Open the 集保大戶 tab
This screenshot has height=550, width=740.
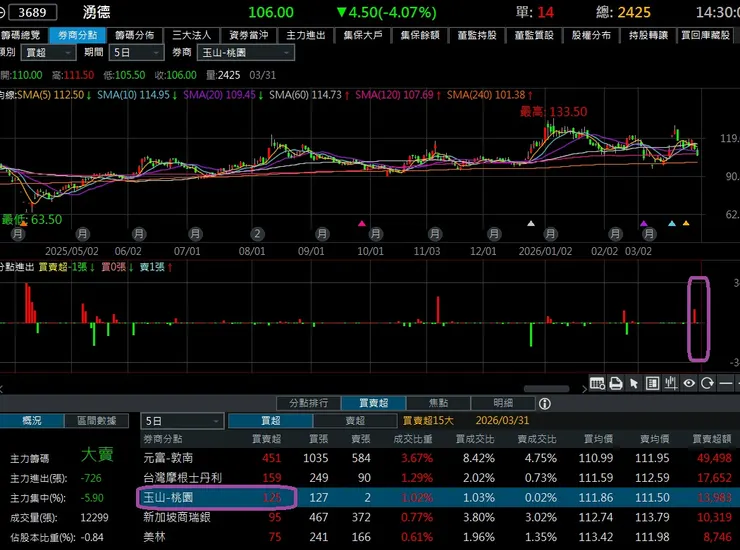363,35
